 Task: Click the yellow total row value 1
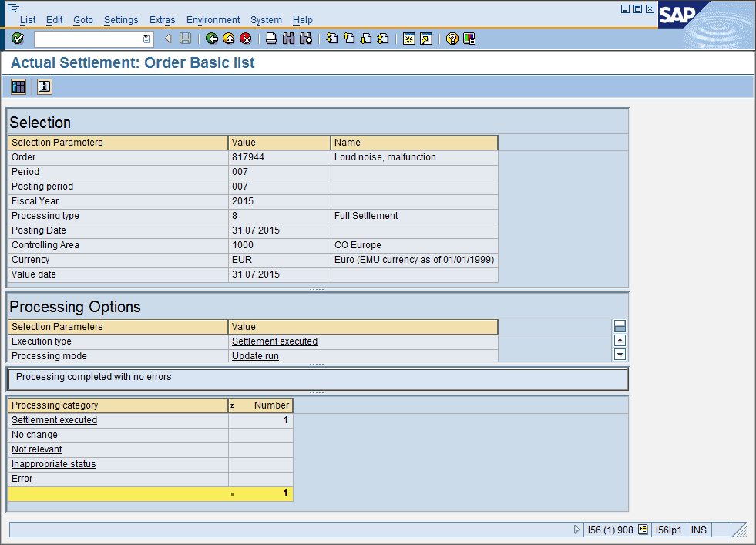[x=260, y=493]
